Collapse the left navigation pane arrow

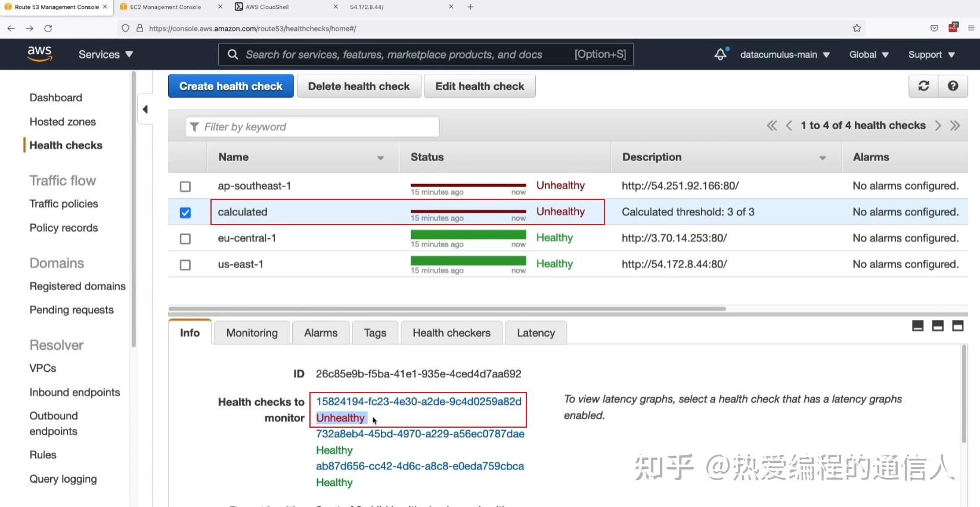click(145, 109)
